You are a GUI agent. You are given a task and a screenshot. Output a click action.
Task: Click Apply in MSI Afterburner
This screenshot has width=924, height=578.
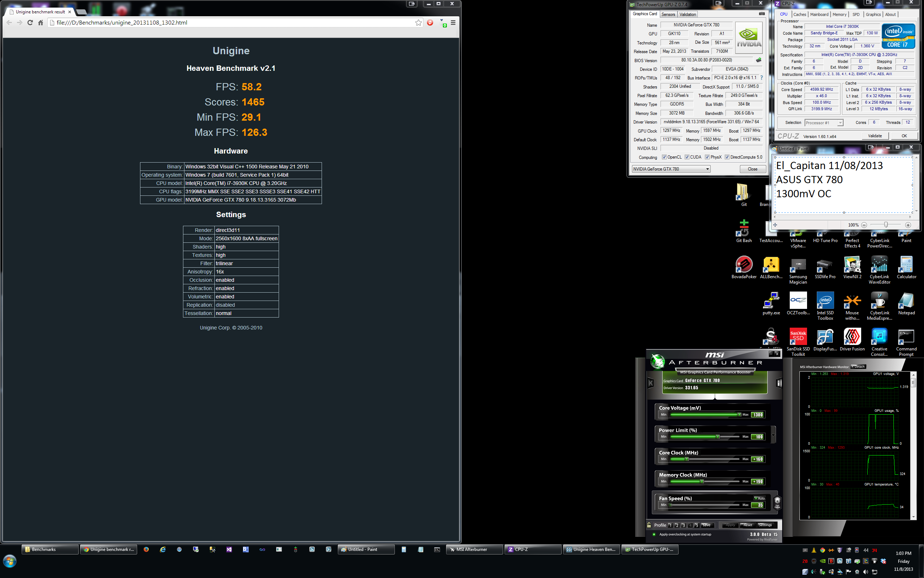[730, 525]
